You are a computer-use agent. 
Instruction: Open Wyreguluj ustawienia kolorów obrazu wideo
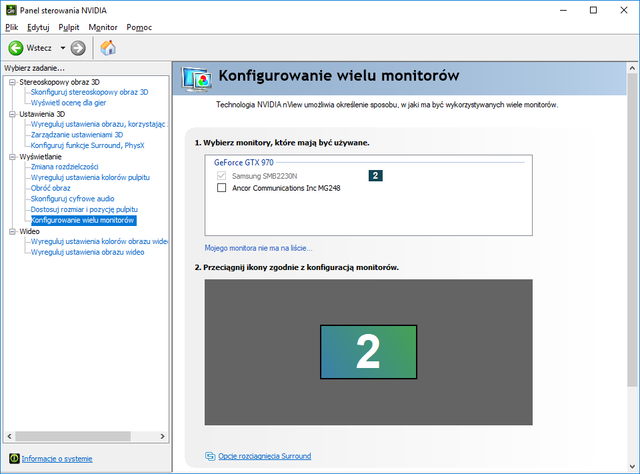click(99, 241)
